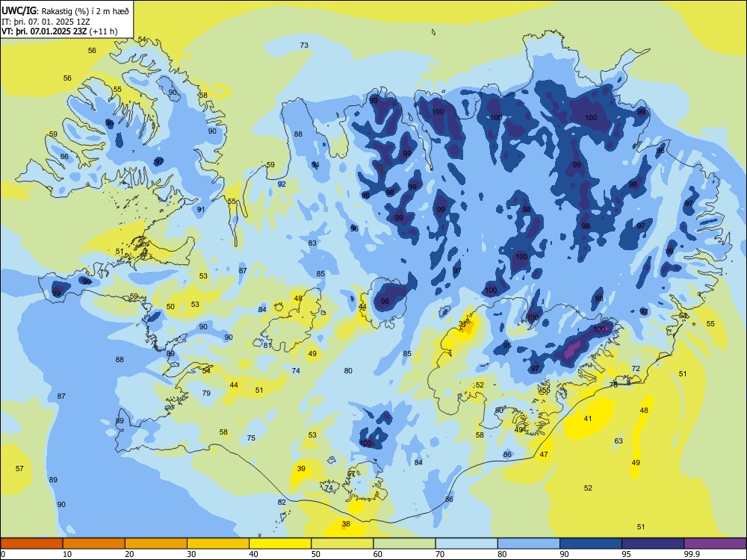
Task: Click the light blue 70–80 legend swatch
Action: (x=467, y=544)
